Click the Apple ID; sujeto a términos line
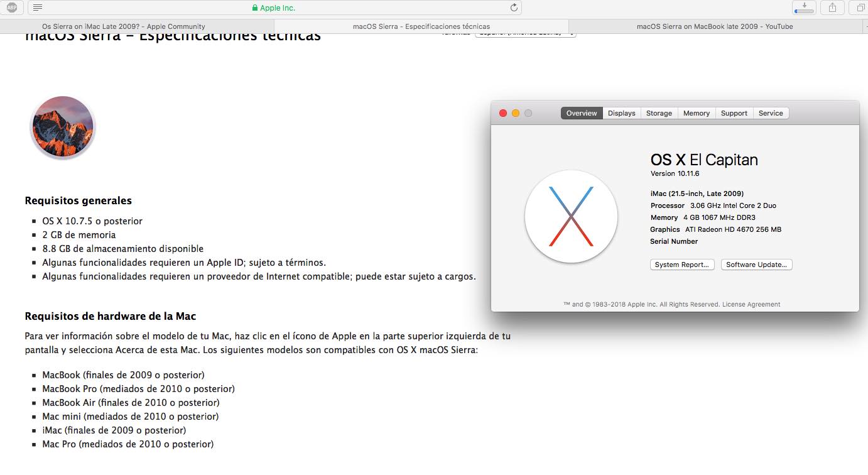 point(184,263)
